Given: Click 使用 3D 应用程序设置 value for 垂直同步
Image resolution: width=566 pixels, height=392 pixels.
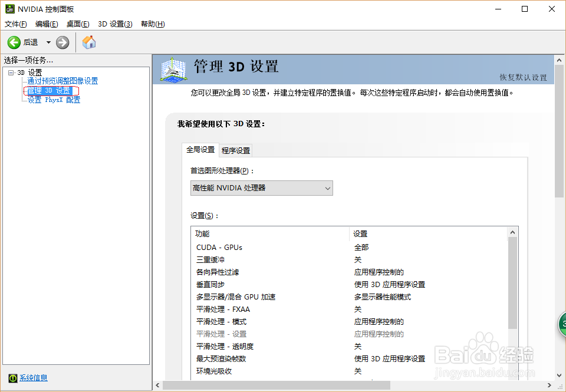Looking at the screenshot, I should click(x=390, y=285).
